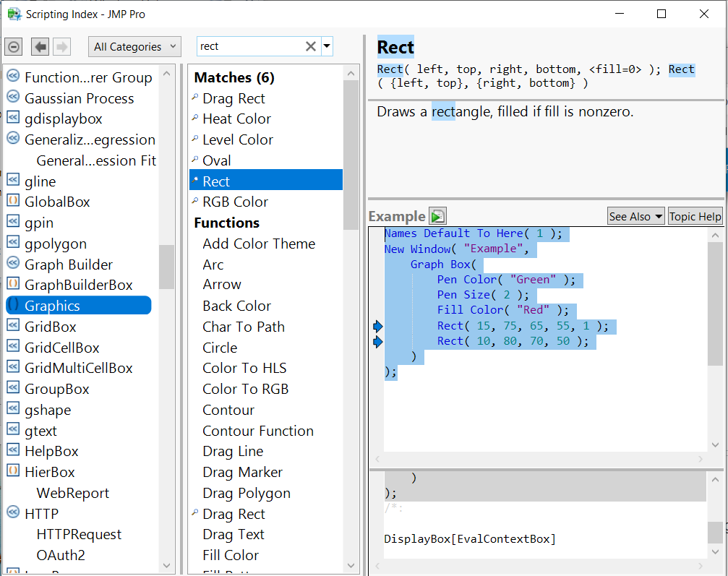Viewport: 728px width, 576px height.
Task: Click the icon beside HTTP
Action: (x=14, y=512)
